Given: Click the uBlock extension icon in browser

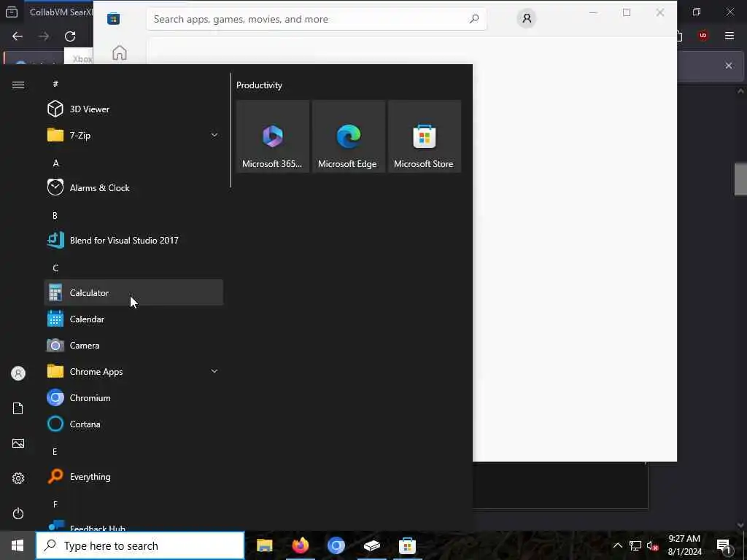Looking at the screenshot, I should 703,36.
